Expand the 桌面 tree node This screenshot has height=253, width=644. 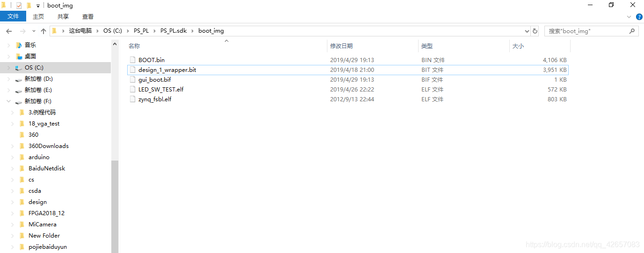(9, 56)
